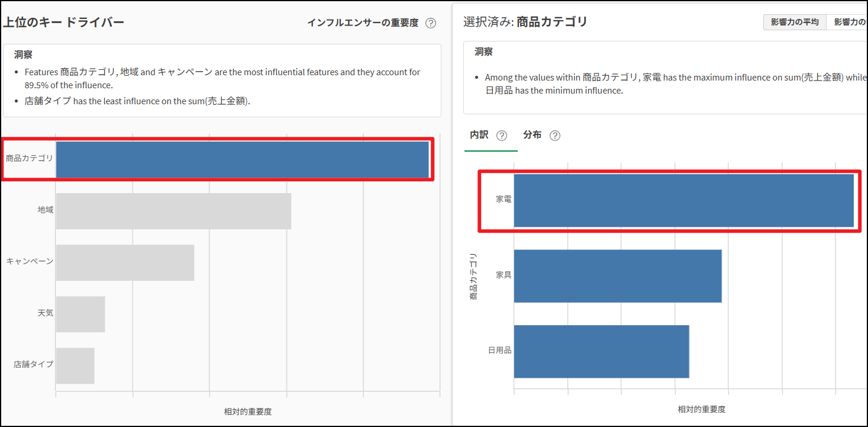Open the 分布 tab
Image resolution: width=868 pixels, height=427 pixels.
point(532,135)
